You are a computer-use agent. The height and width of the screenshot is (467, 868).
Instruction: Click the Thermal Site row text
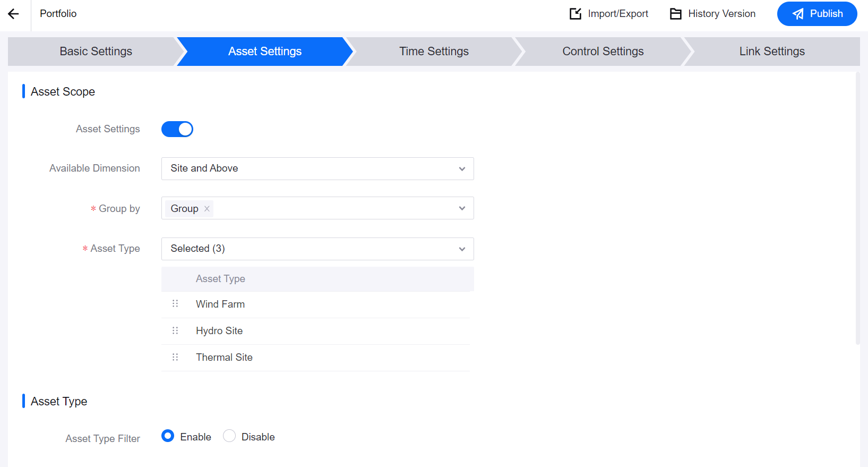tap(224, 358)
